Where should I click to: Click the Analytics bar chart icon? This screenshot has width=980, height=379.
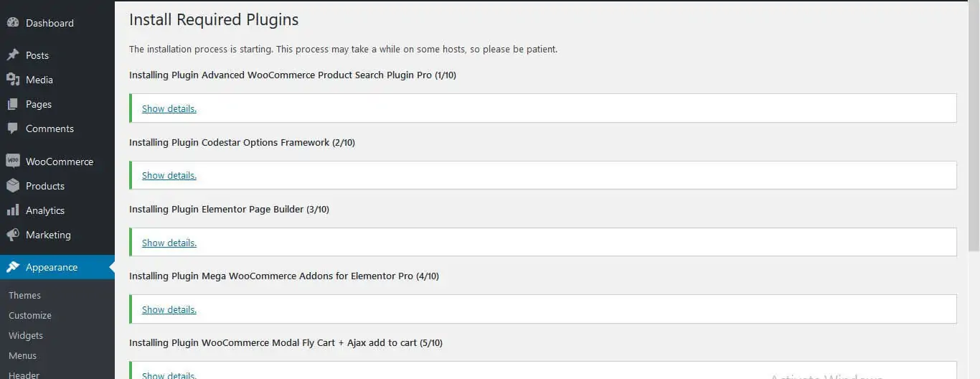coord(13,210)
